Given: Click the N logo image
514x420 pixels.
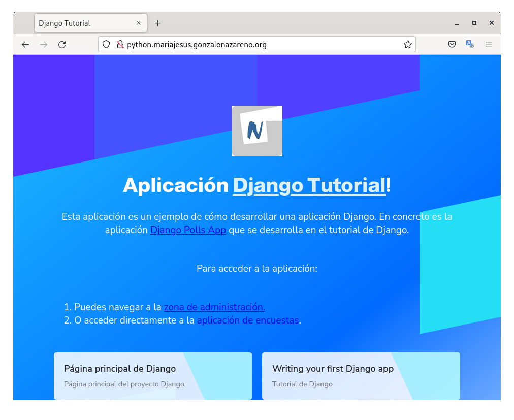Looking at the screenshot, I should pyautogui.click(x=257, y=131).
